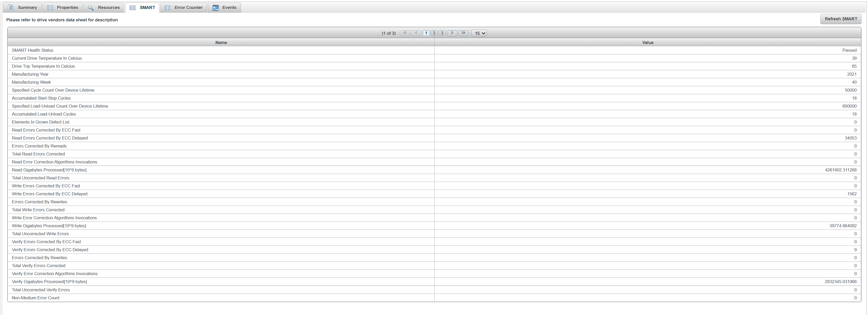Click the Value column header
Image resolution: width=868 pixels, height=315 pixels.
coord(648,42)
